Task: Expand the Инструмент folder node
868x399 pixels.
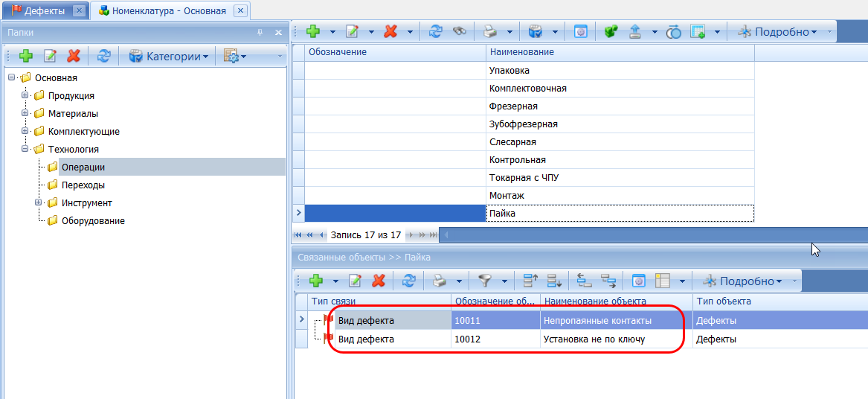Action: [38, 202]
